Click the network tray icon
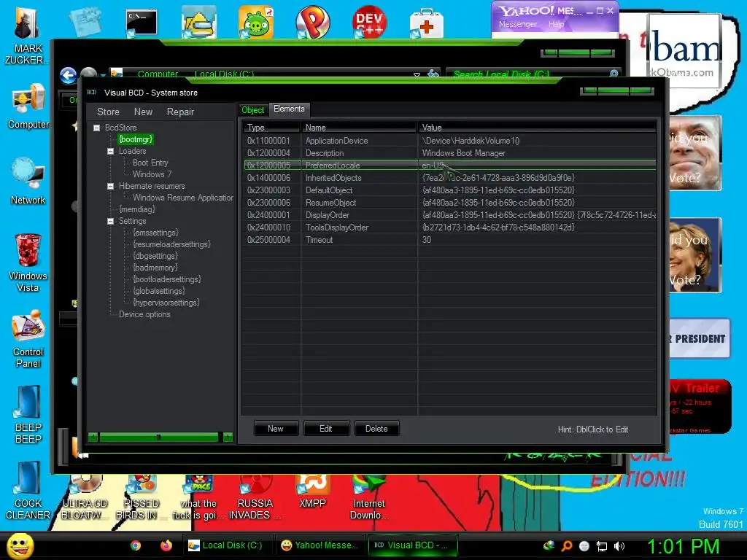747x560 pixels. click(x=602, y=546)
